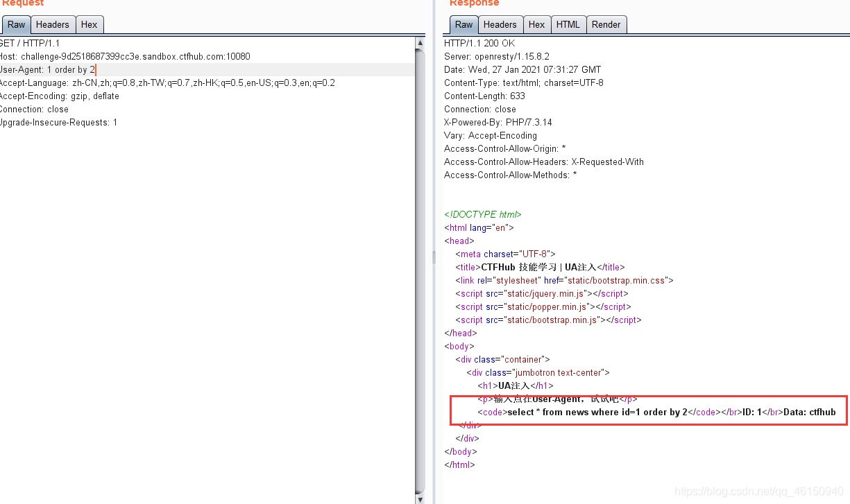
Task: Click the HTTP/1.1 200 OK status line
Action: 479,44
